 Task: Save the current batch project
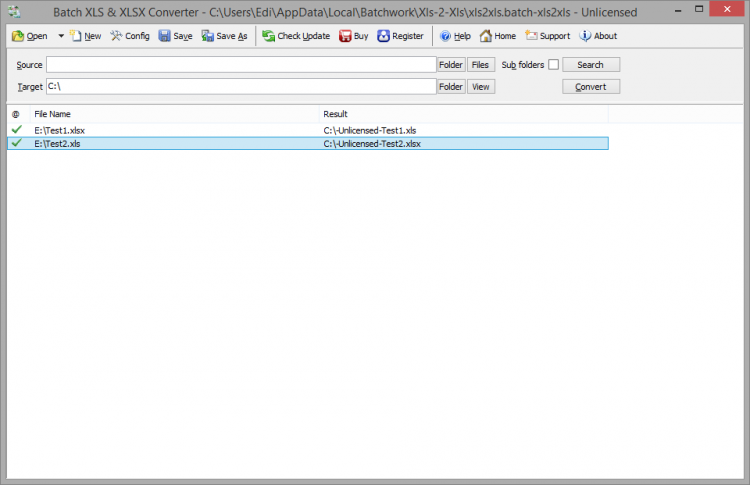point(176,36)
